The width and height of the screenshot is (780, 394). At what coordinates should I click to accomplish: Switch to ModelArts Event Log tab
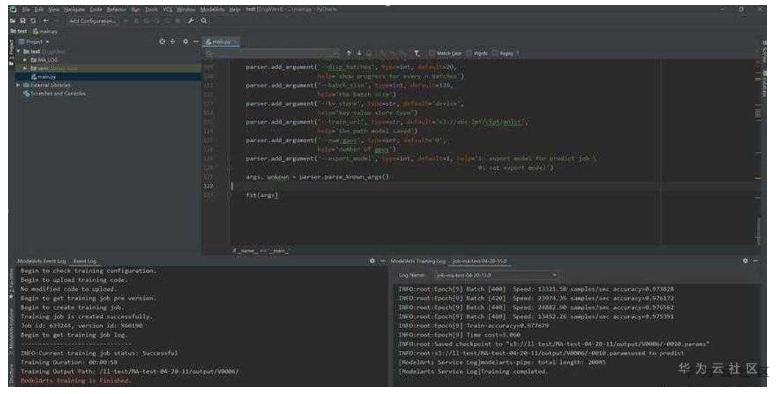click(x=41, y=261)
